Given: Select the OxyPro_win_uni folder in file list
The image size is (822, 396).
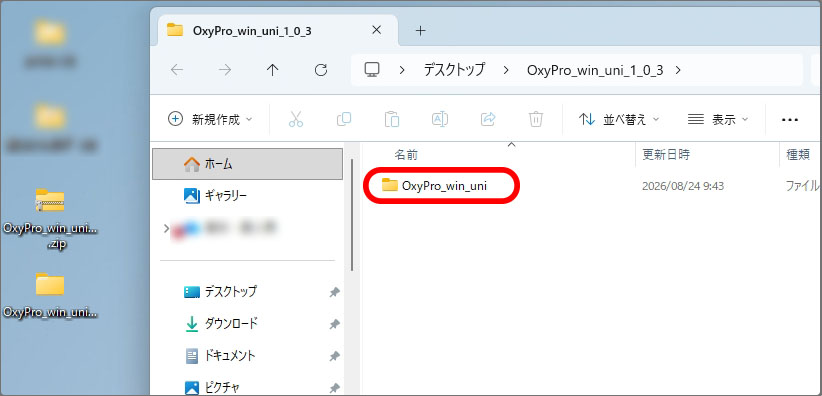Looking at the screenshot, I should [435, 185].
